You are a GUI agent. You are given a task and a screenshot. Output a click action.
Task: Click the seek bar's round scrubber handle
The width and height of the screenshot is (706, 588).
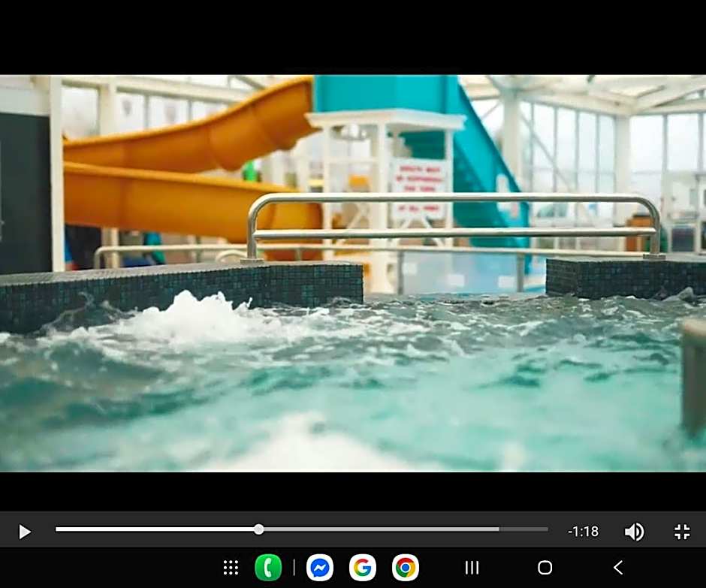pos(259,529)
